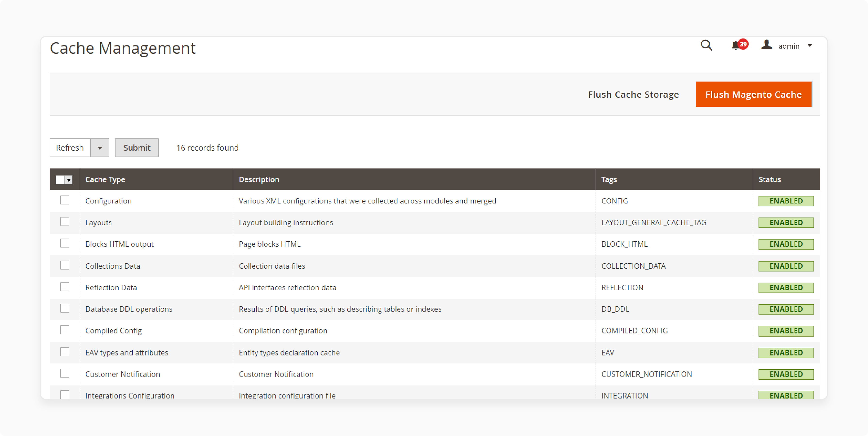Click ENABLED status badge for Compiled Config

coord(786,331)
